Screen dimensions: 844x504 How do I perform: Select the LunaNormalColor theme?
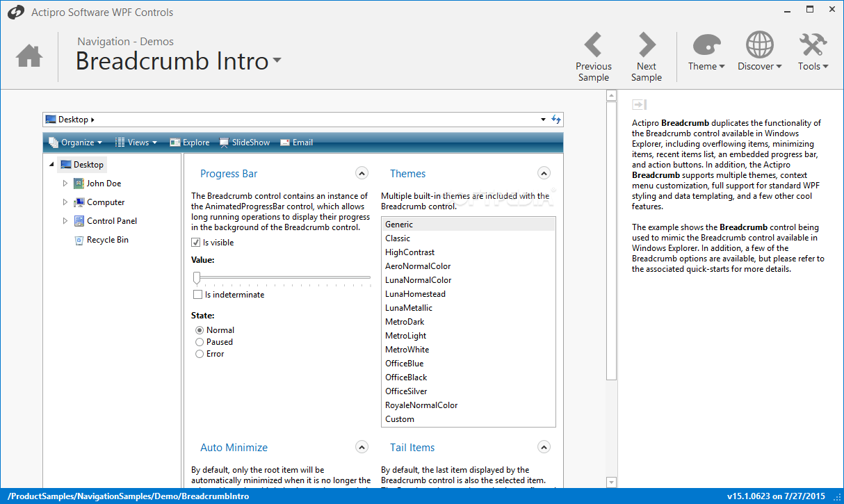[469, 280]
